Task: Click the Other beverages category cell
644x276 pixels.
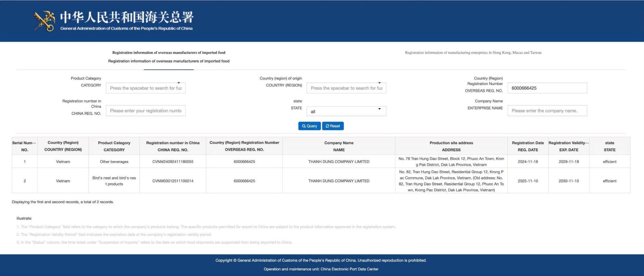Action: (x=114, y=162)
